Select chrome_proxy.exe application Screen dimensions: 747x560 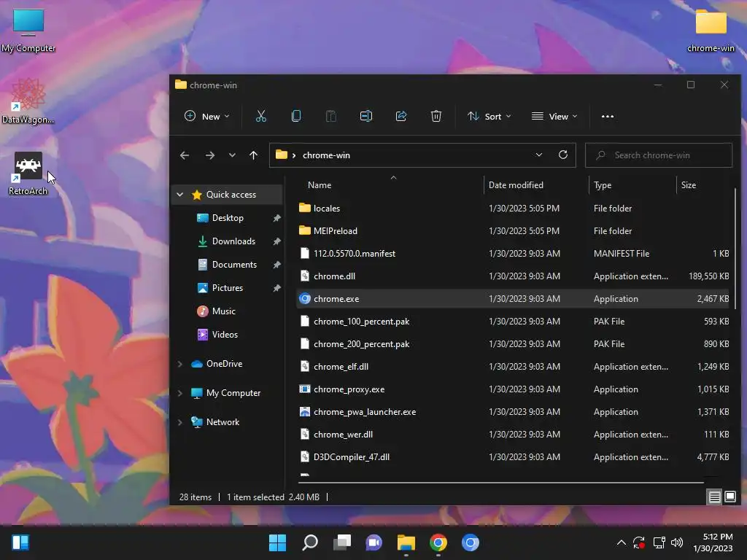click(514, 389)
